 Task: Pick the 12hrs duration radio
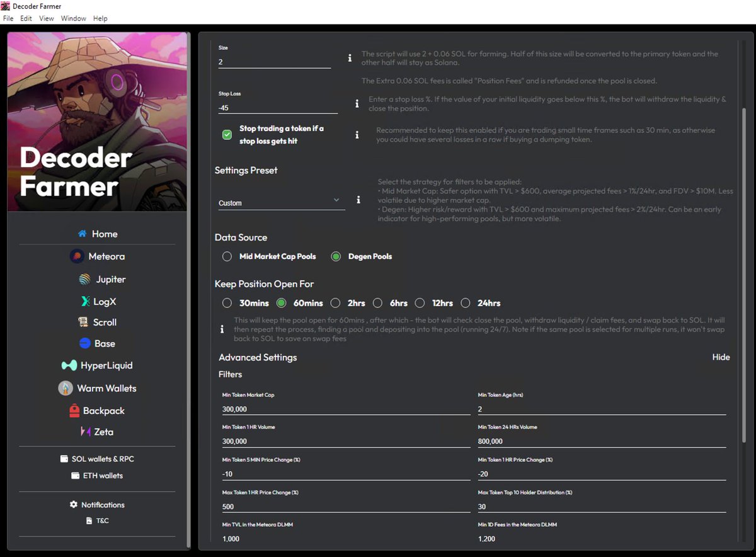[420, 303]
